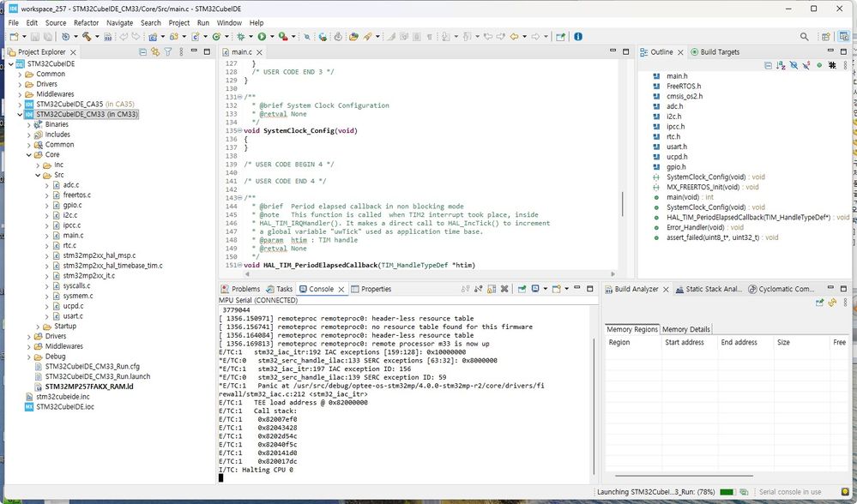This screenshot has width=857, height=504.
Task: Click the filter icon in Project Explorer
Action: [167, 52]
